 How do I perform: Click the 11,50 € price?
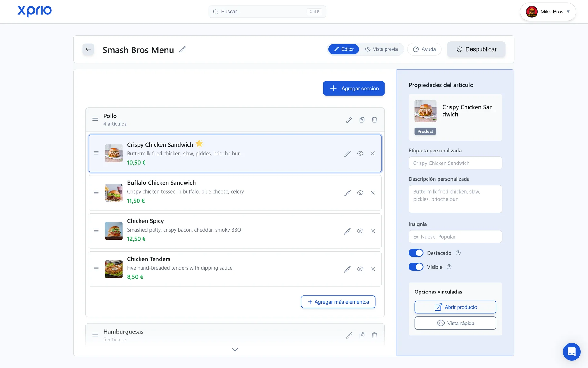136,201
